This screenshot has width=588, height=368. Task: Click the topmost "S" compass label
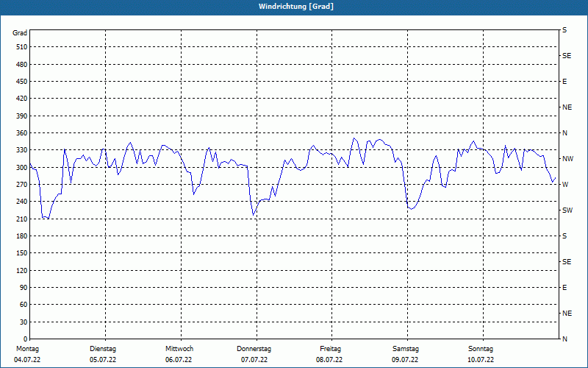[564, 30]
